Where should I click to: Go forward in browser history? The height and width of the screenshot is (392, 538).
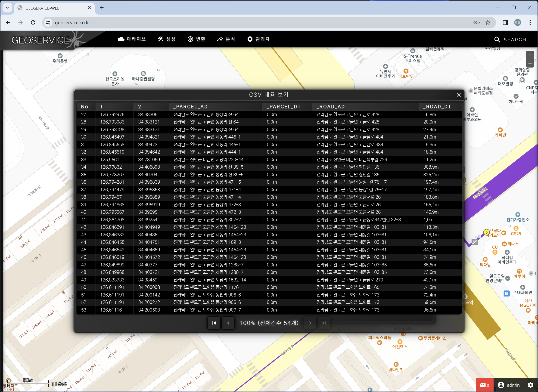(21, 22)
